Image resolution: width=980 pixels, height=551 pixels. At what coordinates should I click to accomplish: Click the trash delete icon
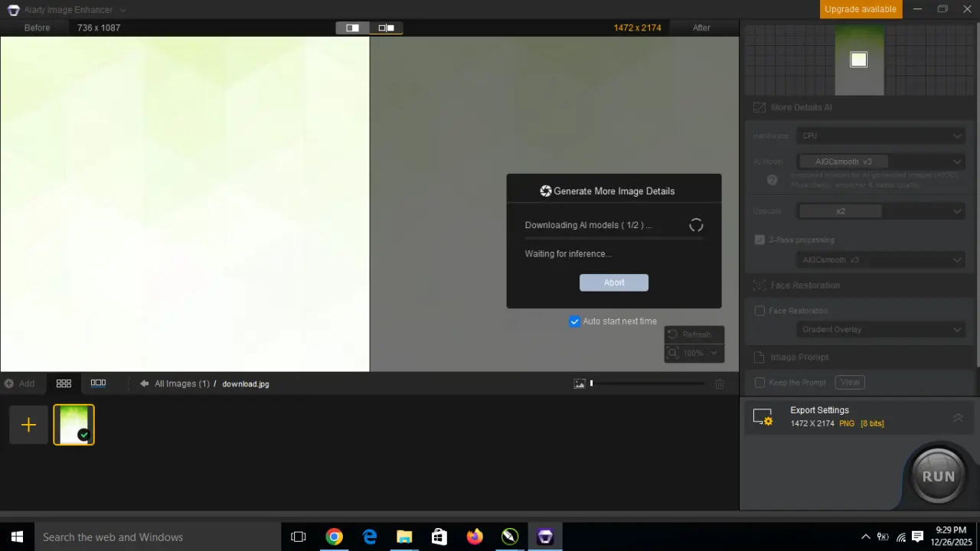coord(720,383)
